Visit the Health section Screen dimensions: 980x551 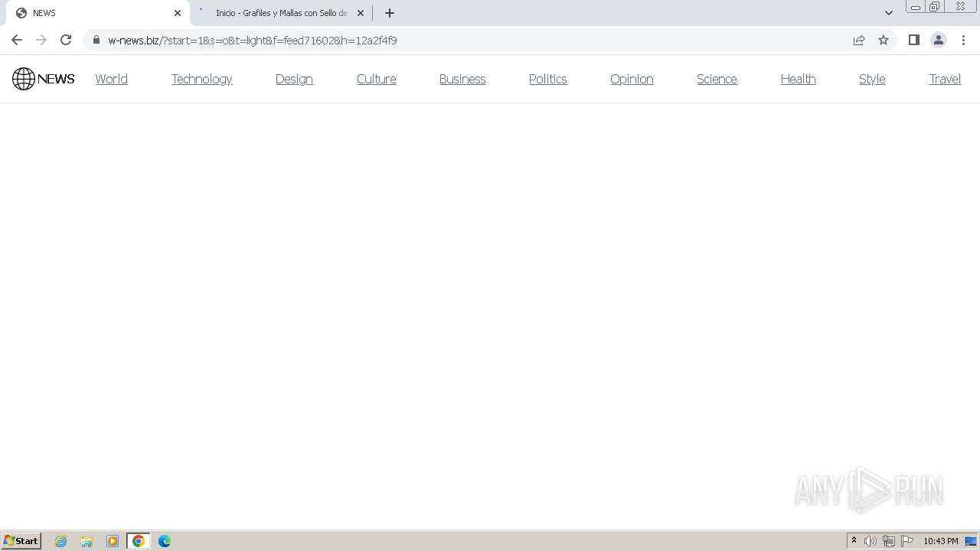(798, 79)
